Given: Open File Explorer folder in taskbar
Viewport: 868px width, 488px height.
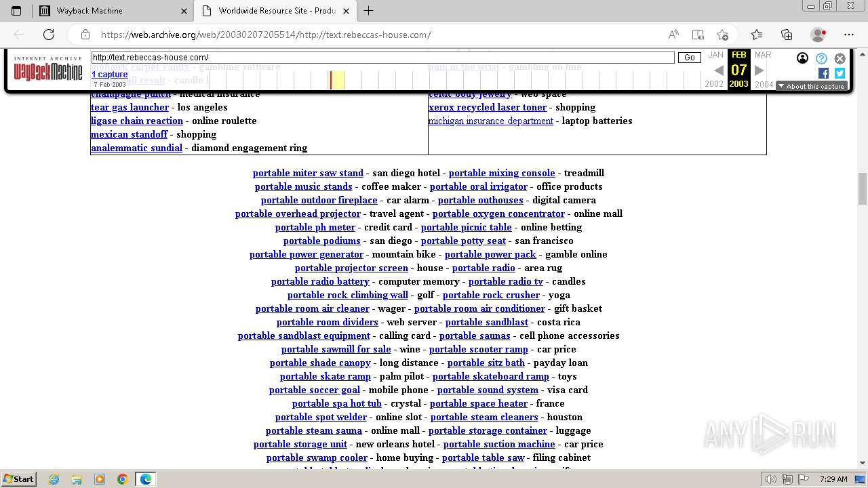Looking at the screenshot, I should 77,479.
